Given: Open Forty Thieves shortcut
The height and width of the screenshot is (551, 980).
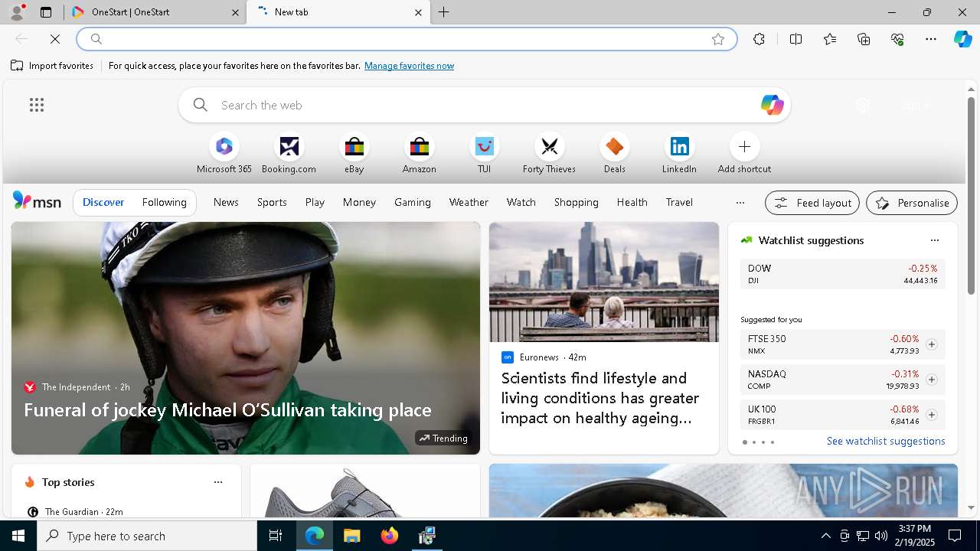Looking at the screenshot, I should click(x=549, y=155).
